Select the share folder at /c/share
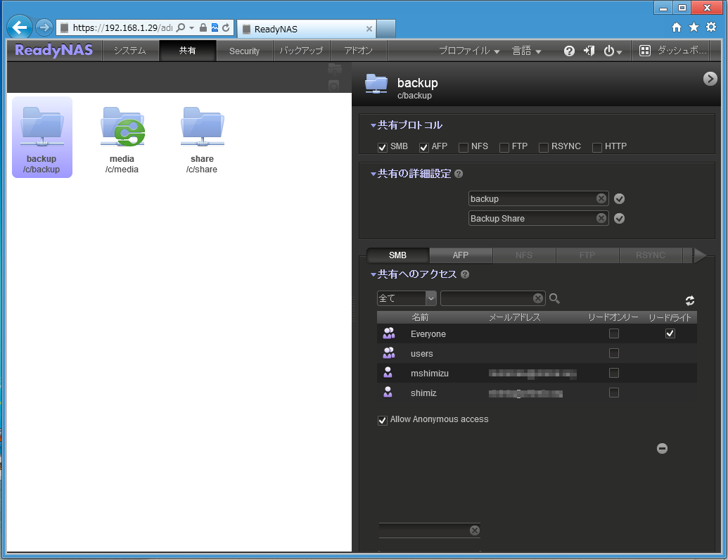Screen dimensions: 728x560 [x=202, y=128]
